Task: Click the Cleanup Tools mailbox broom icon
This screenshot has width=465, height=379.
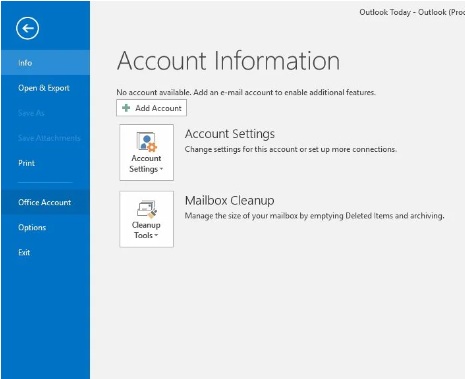Action: 147,209
